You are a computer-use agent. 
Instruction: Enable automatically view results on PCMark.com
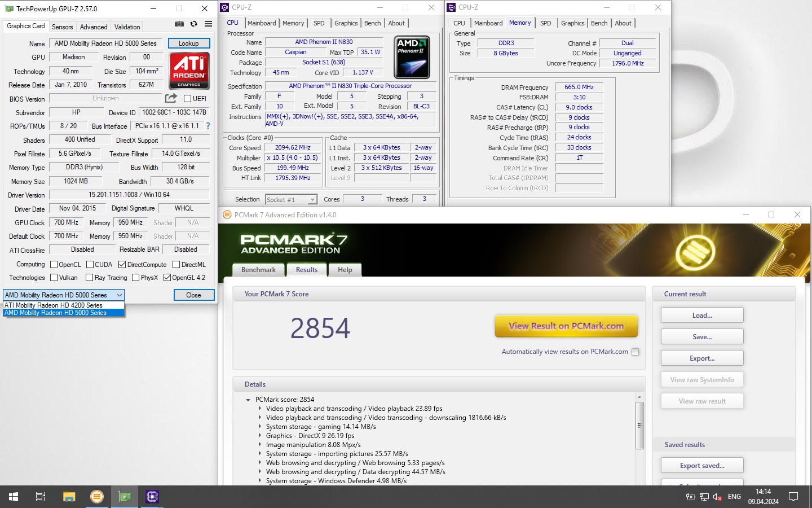pyautogui.click(x=636, y=352)
